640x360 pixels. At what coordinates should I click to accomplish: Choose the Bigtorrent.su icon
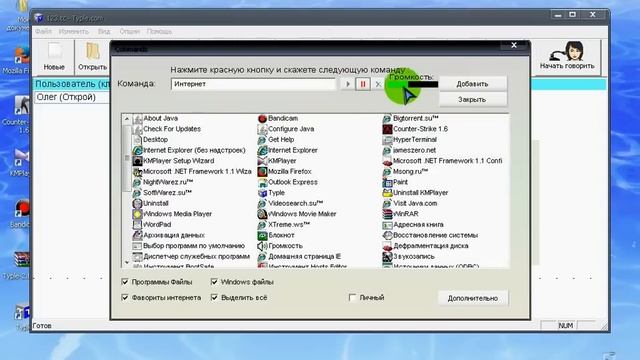(x=387, y=118)
